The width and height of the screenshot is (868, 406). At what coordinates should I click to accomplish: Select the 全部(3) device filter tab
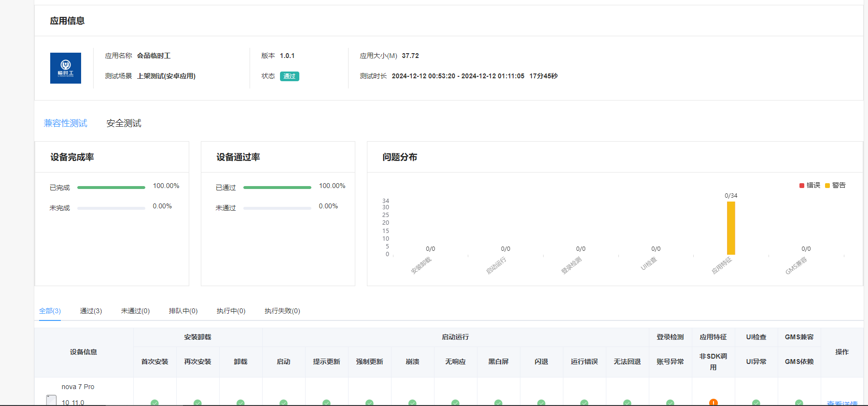pyautogui.click(x=50, y=311)
